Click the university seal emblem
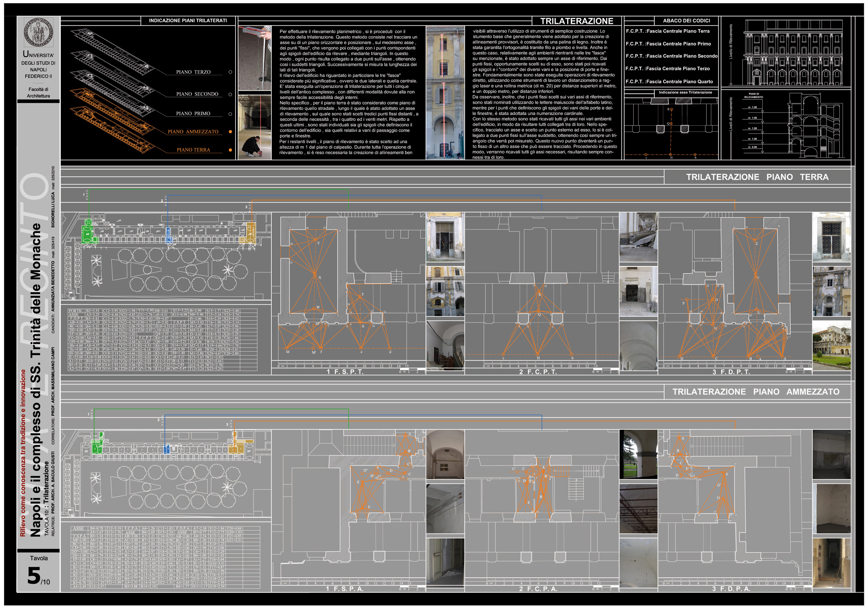 tap(39, 33)
